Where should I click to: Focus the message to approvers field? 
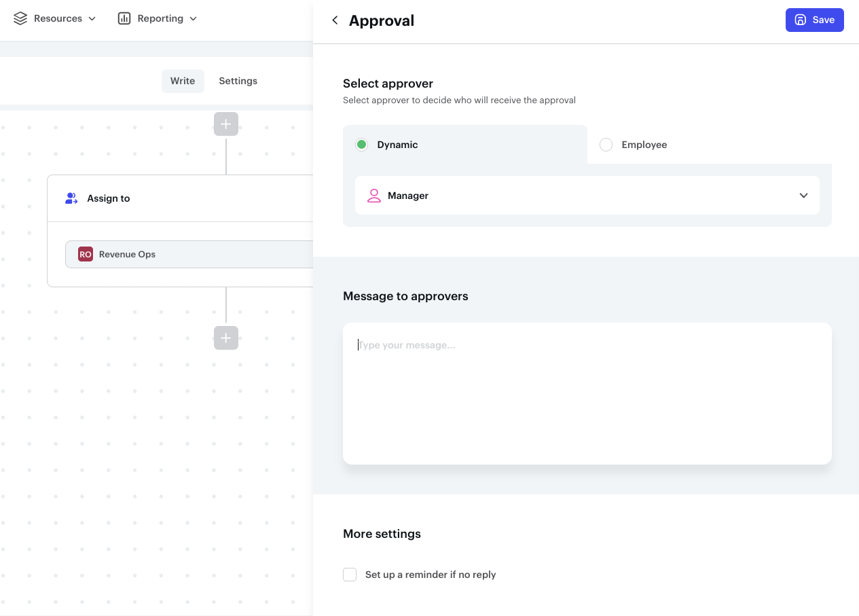(587, 393)
